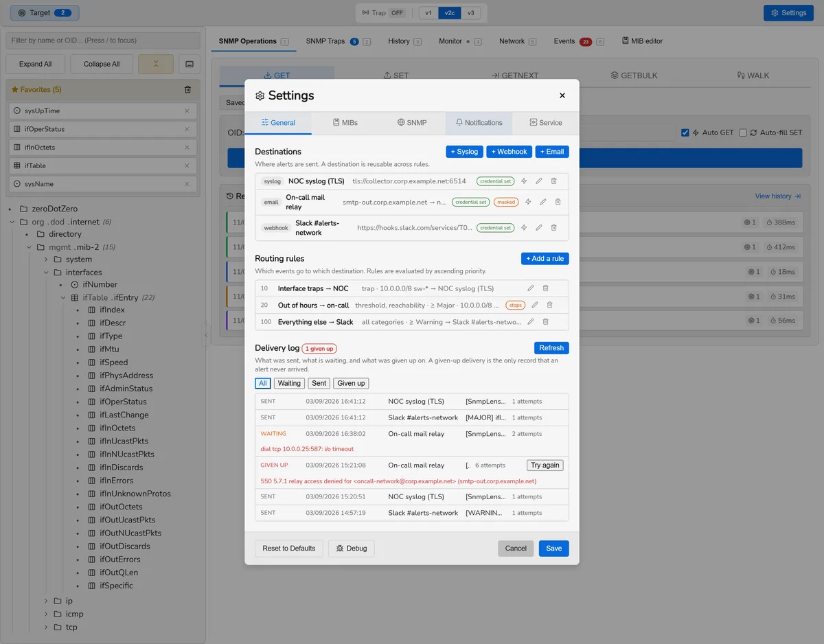
Task: Open the MIB editor tab
Action: (642, 41)
